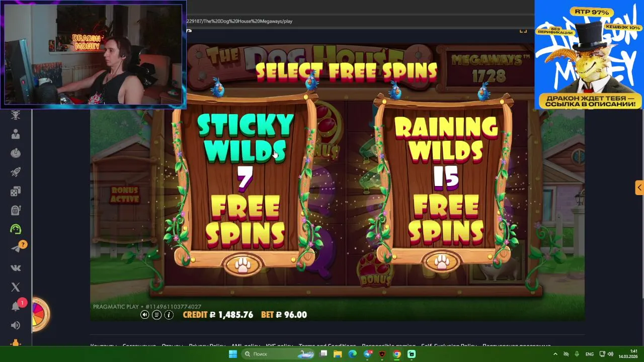Open the Windows Start menu
644x362 pixels.
point(233,354)
